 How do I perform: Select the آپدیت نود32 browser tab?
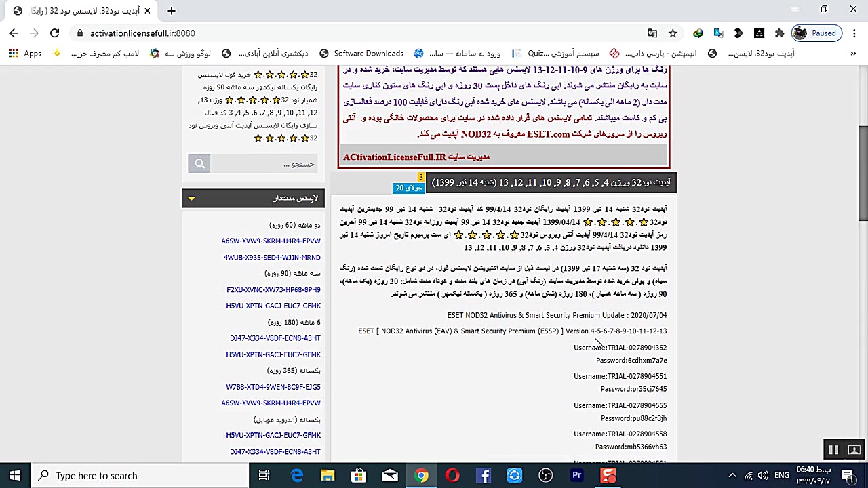[x=75, y=10]
